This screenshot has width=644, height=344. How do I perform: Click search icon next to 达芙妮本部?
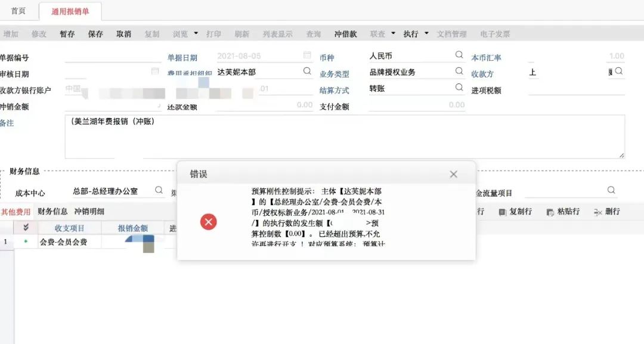tap(307, 71)
